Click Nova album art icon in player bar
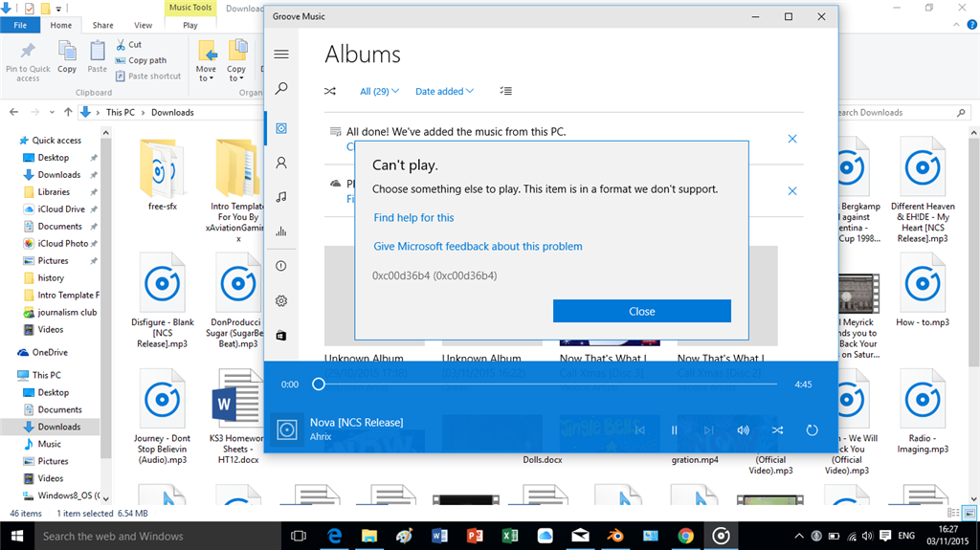Image resolution: width=980 pixels, height=550 pixels. pyautogui.click(x=287, y=430)
